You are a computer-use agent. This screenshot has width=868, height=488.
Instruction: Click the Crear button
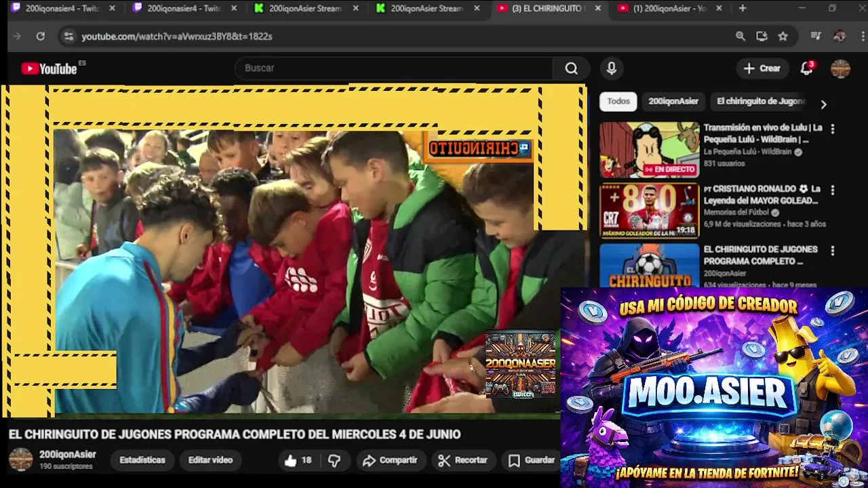pos(762,68)
